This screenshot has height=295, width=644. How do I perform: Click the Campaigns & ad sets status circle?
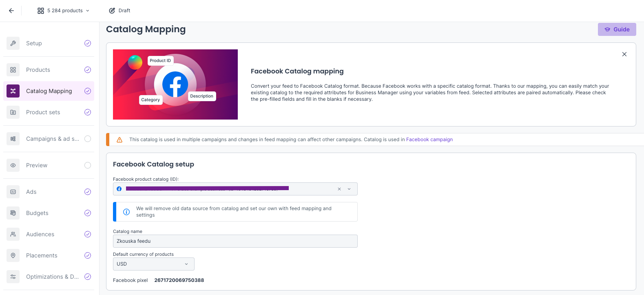tap(88, 139)
